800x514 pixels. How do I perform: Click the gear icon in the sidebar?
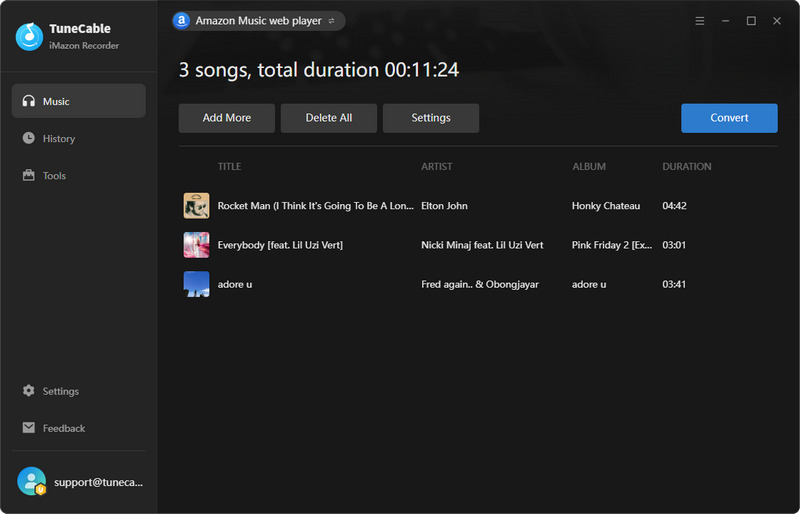pyautogui.click(x=29, y=391)
